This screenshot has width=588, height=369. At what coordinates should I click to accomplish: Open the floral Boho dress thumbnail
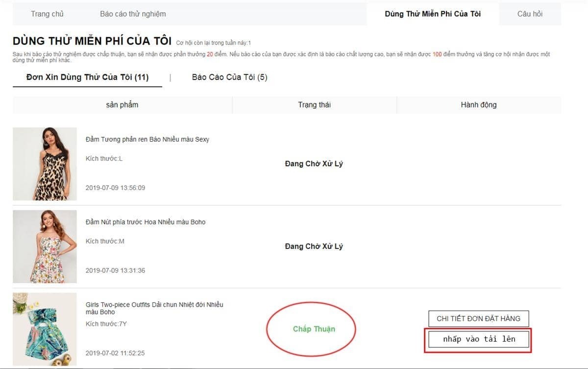coord(45,246)
